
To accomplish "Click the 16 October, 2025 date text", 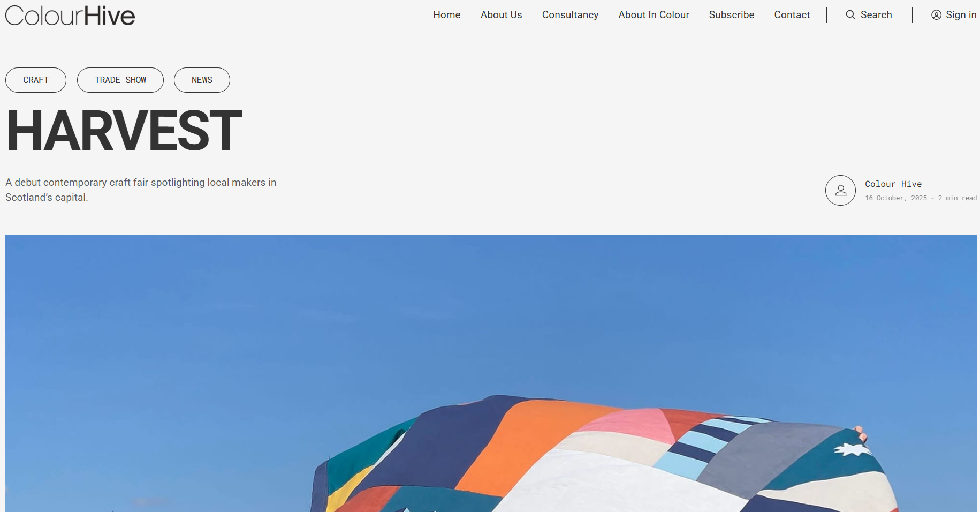I will click(x=896, y=198).
